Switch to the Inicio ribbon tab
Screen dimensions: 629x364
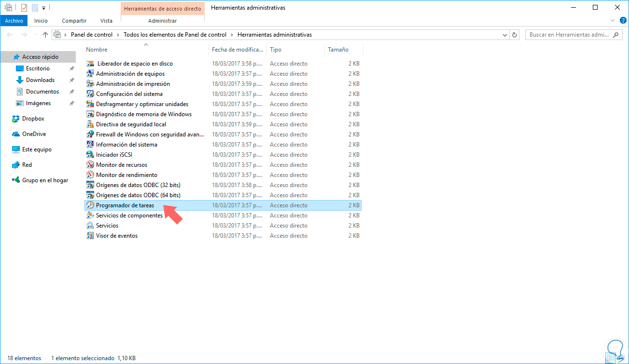click(x=41, y=21)
